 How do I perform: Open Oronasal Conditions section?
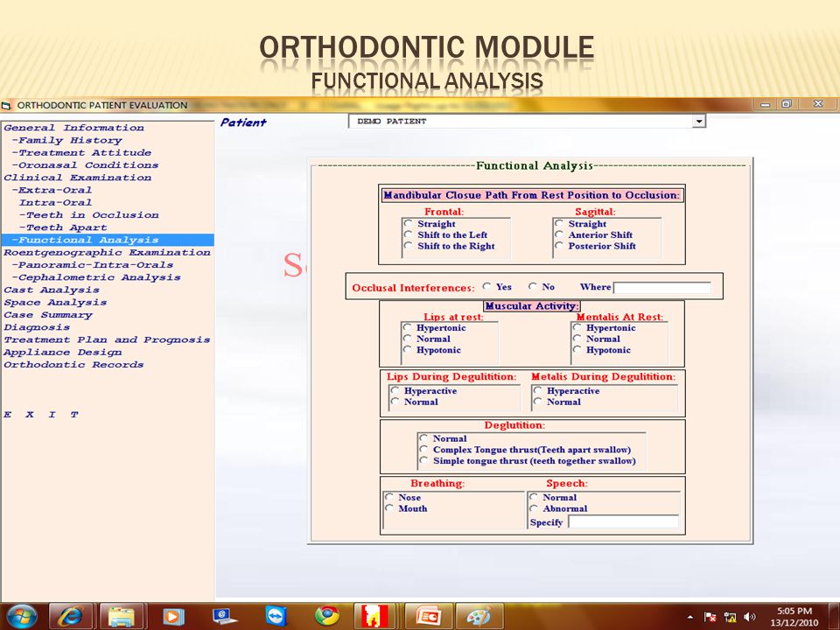[x=85, y=165]
